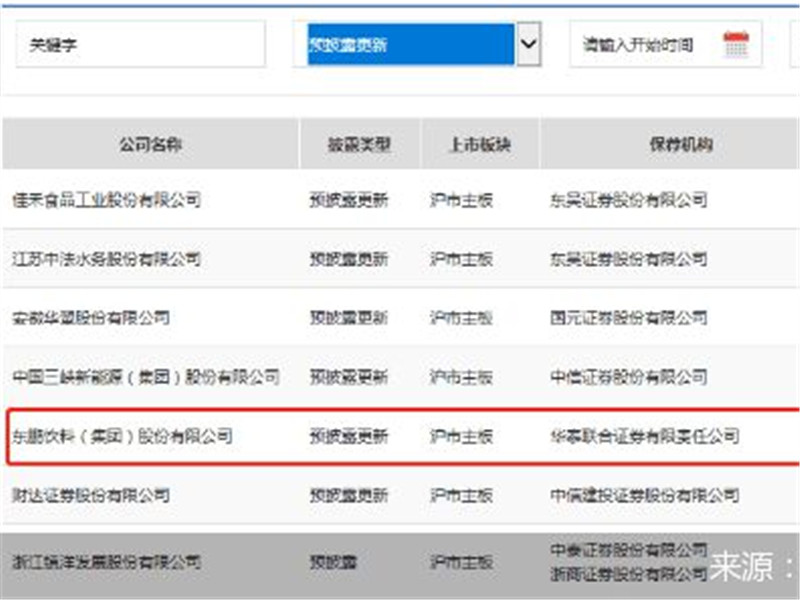Open 浙江镇洋发展股份有限公司 entry
The width and height of the screenshot is (800, 600).
pyautogui.click(x=107, y=562)
